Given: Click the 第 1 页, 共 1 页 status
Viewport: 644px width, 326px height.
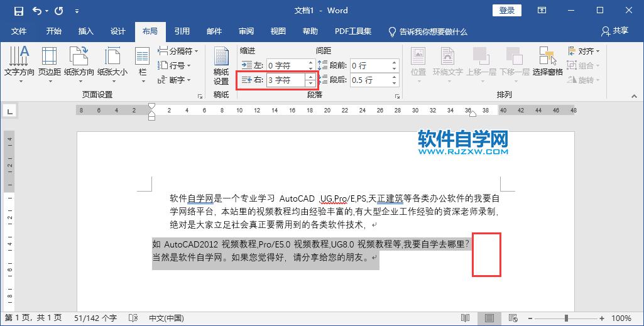Looking at the screenshot, I should click(x=33, y=318).
